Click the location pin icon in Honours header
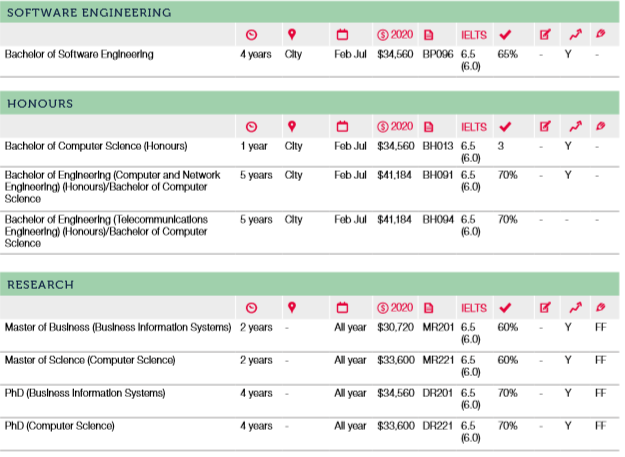Image resolution: width=625 pixels, height=457 pixels. click(292, 127)
